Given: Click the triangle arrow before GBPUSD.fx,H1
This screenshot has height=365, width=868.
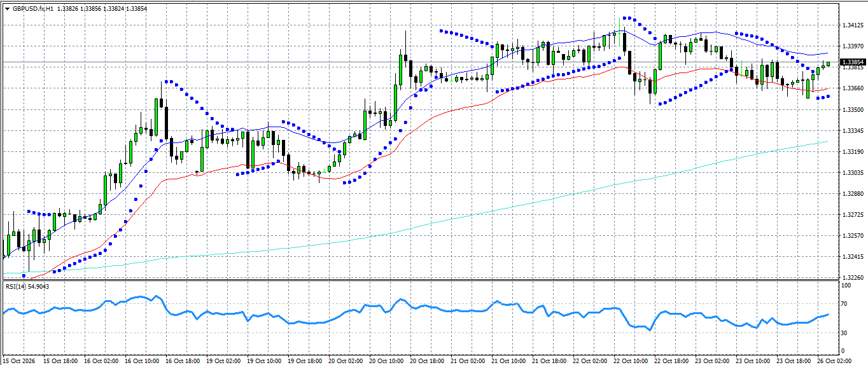Looking at the screenshot, I should pyautogui.click(x=7, y=9).
